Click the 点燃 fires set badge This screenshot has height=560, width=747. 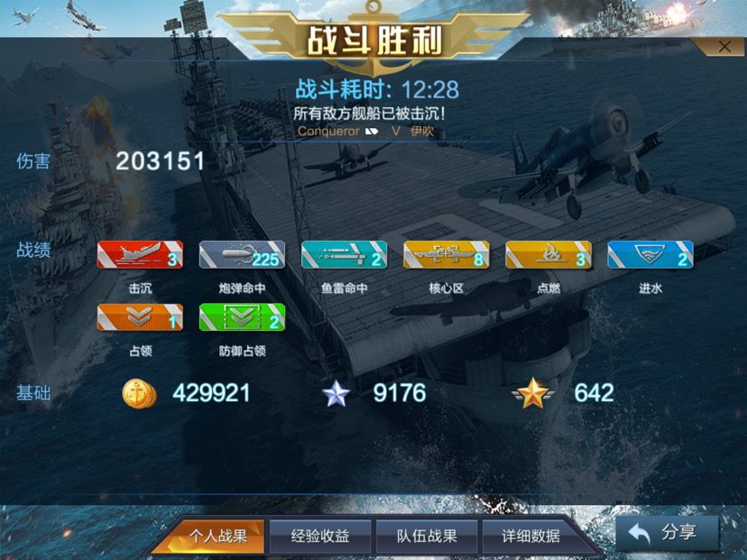(x=549, y=255)
